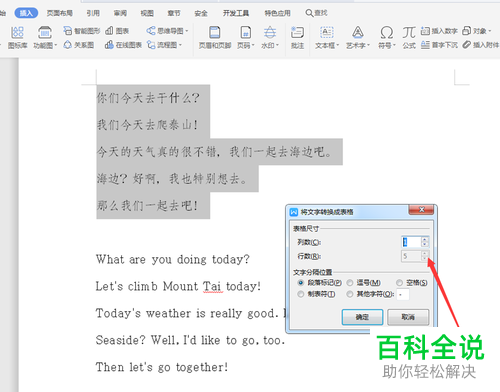Click the line Seaside? Well, I'd like to go, too.
The height and width of the screenshot is (392, 500).
coord(190,340)
